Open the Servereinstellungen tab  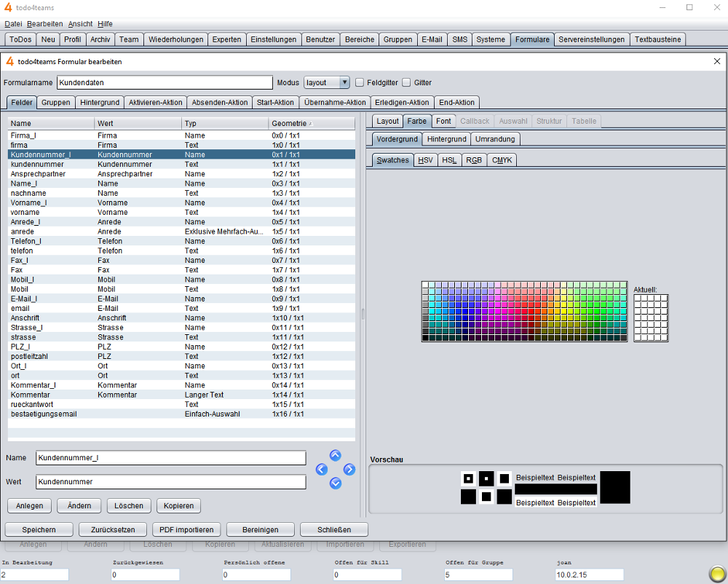[x=591, y=39]
